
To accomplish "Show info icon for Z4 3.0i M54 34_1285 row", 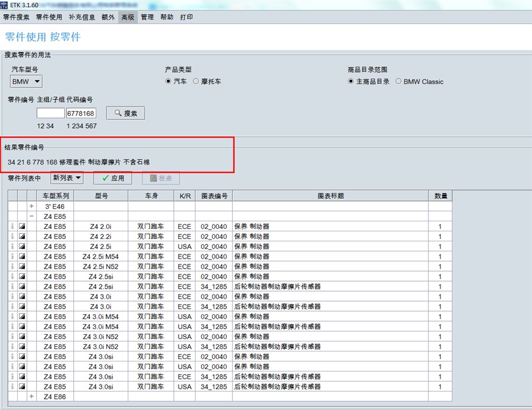I will point(12,327).
